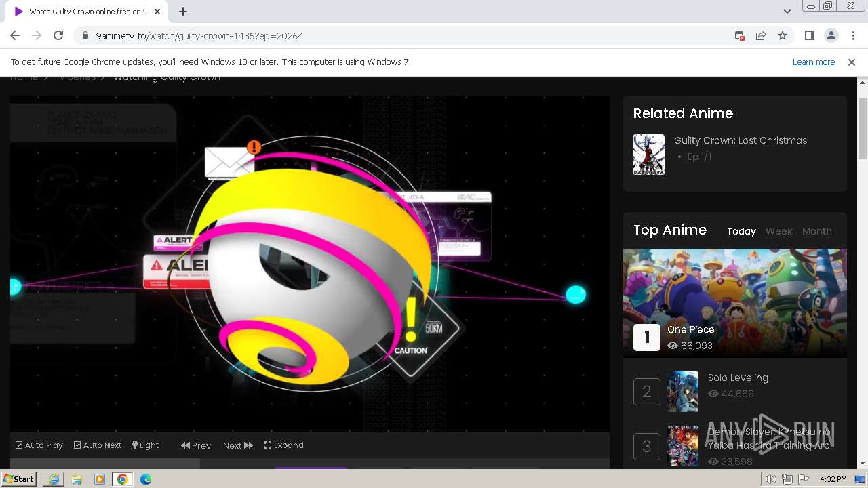Toggle the Light bulb option

click(x=145, y=445)
